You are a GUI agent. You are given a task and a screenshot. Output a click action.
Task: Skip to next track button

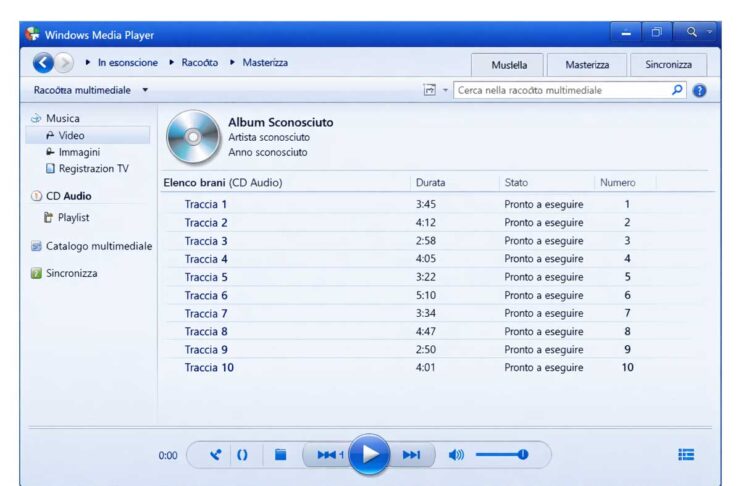(x=412, y=455)
